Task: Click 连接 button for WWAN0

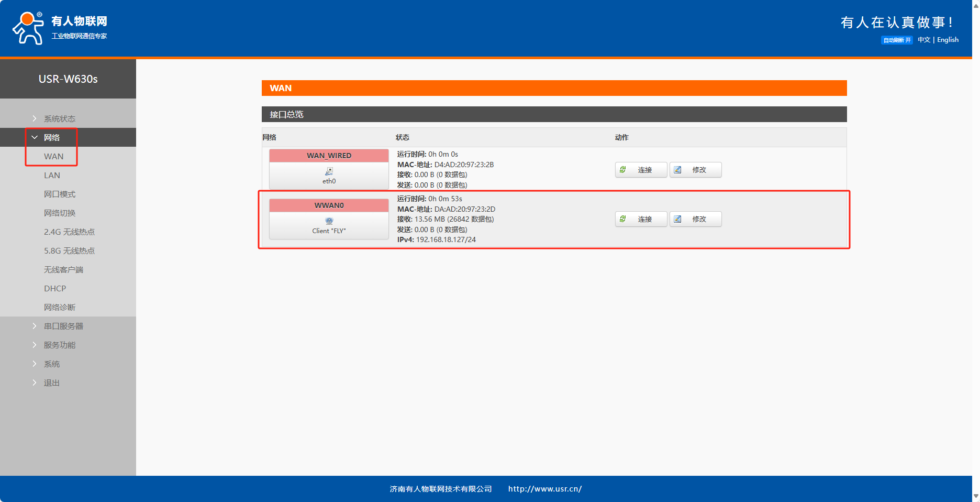Action: point(641,219)
